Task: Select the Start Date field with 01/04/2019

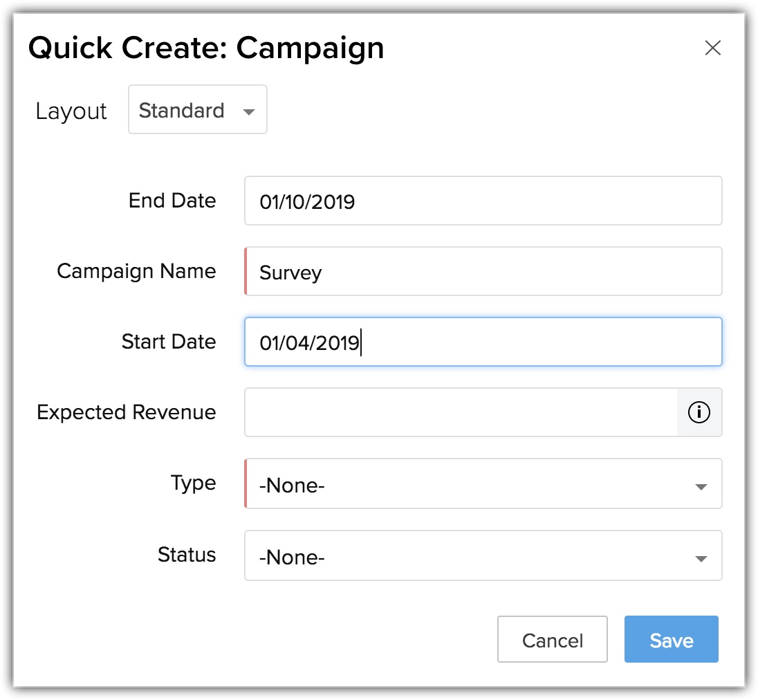Action: pyautogui.click(x=483, y=342)
